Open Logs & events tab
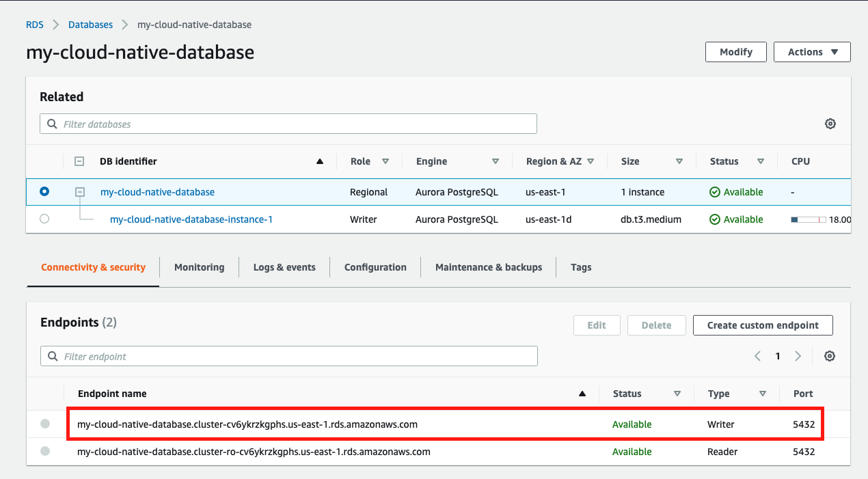The width and height of the screenshot is (868, 479). tap(284, 267)
